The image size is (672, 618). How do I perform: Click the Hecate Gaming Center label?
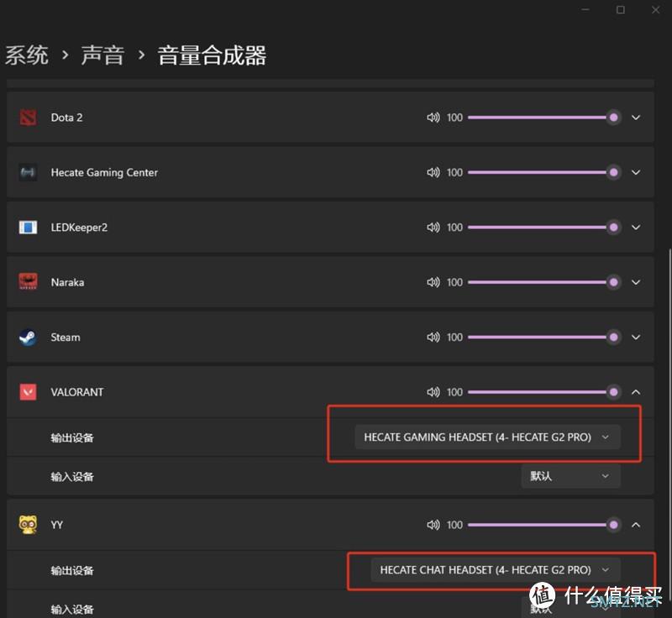pyautogui.click(x=104, y=172)
